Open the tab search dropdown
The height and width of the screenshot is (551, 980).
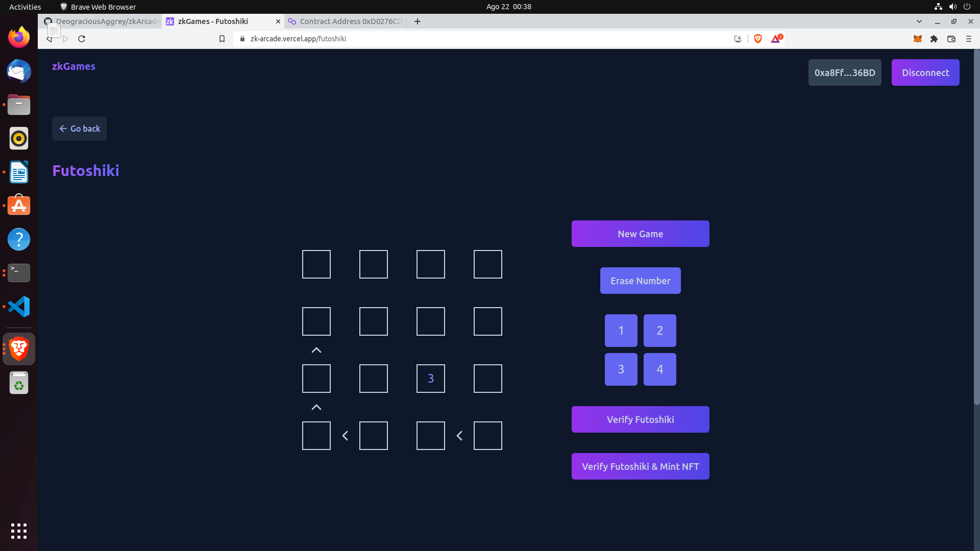920,21
